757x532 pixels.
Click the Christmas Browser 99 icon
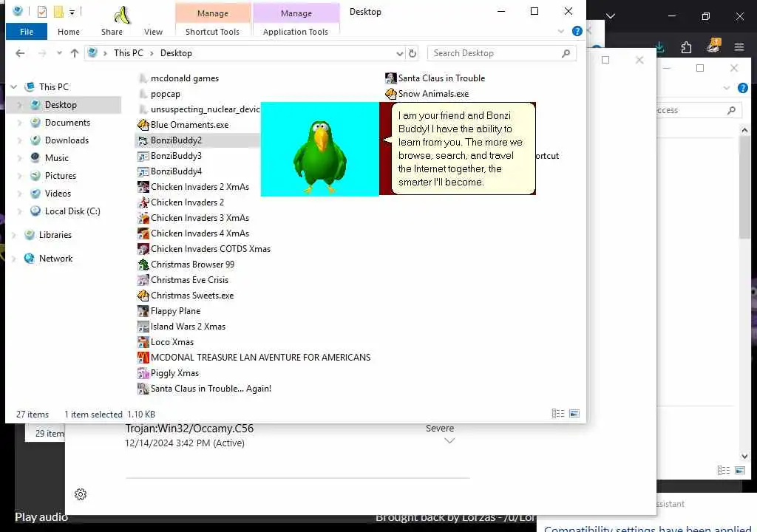[x=143, y=265]
